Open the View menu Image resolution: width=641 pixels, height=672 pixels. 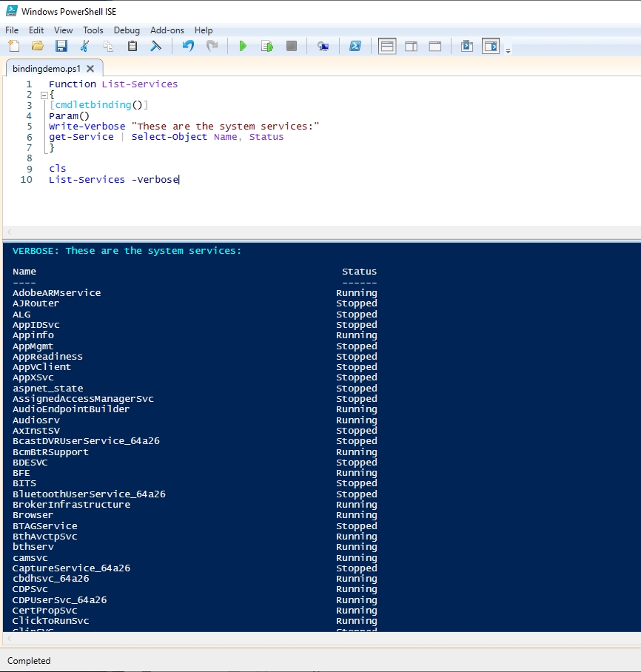click(63, 30)
